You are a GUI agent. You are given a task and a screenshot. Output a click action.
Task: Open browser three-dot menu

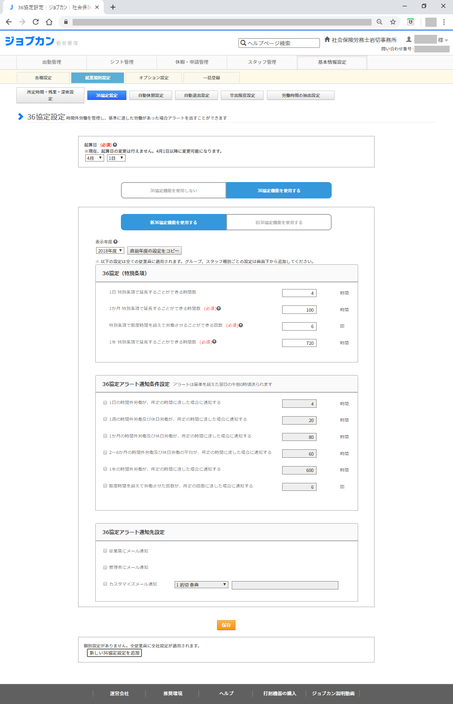(x=444, y=22)
